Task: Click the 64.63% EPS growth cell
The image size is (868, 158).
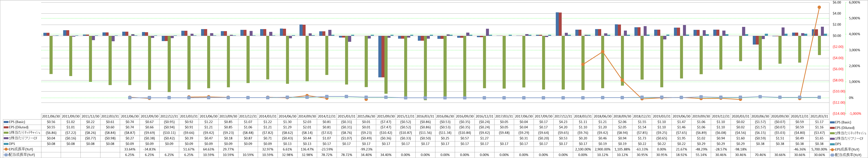Action: point(209,149)
